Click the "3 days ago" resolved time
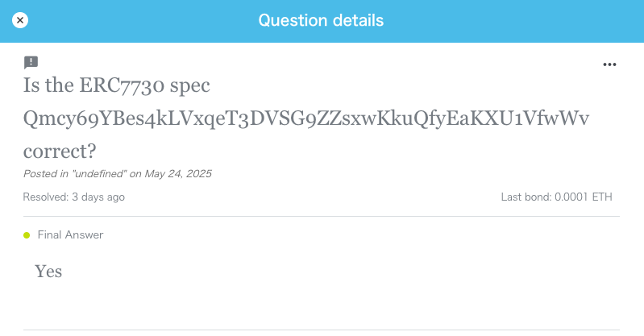This screenshot has width=644, height=336. tap(99, 197)
